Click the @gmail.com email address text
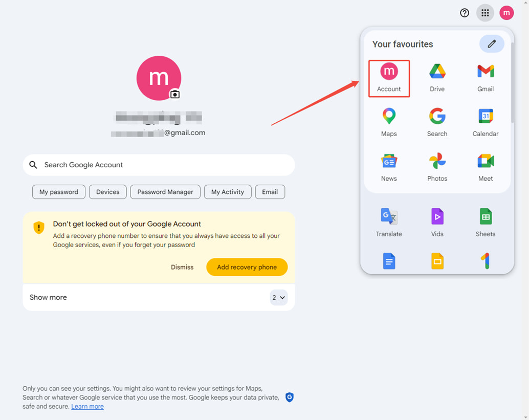529x420 pixels. tap(158, 133)
